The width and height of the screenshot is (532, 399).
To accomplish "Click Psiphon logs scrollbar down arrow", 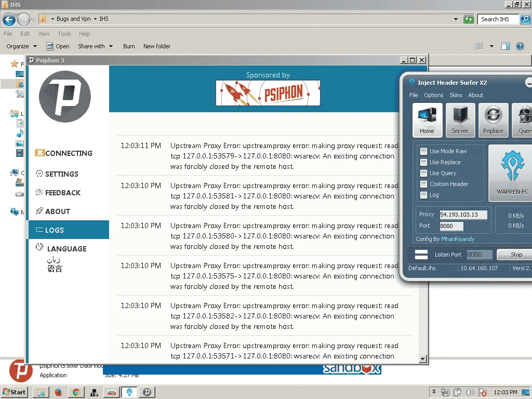I will pyautogui.click(x=422, y=359).
